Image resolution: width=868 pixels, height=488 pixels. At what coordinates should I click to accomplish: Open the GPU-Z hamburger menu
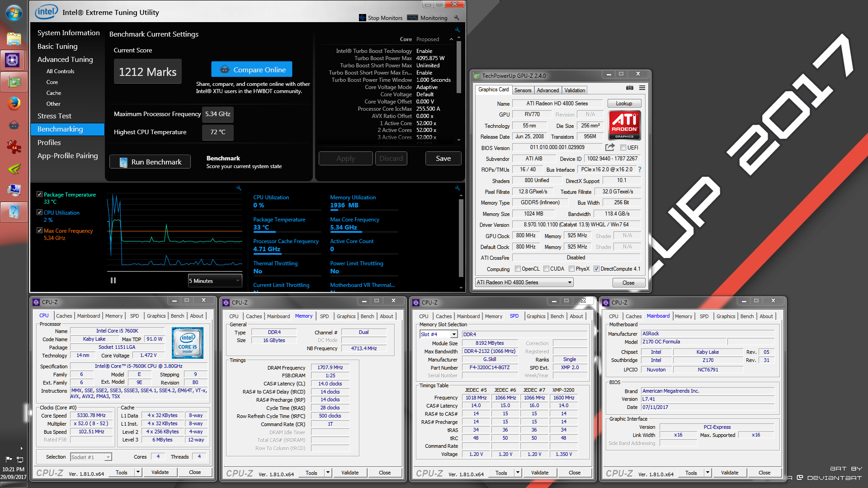click(642, 88)
